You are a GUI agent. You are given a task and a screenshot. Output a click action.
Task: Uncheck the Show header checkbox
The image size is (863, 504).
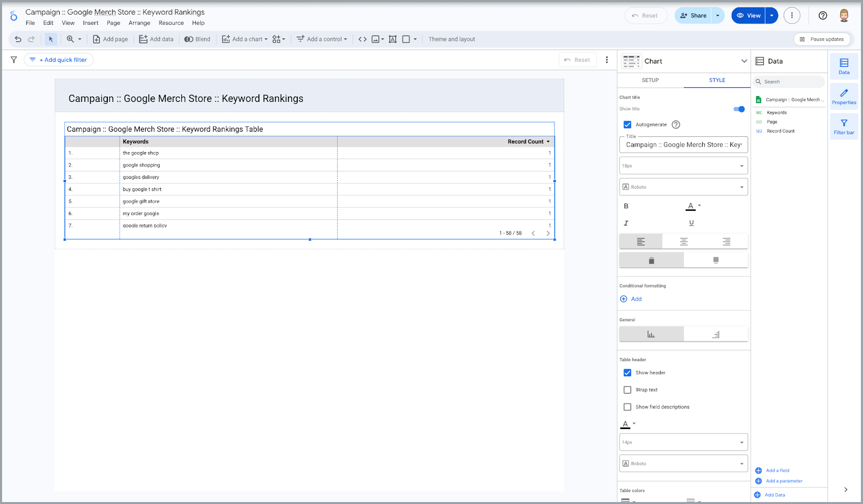coord(627,372)
